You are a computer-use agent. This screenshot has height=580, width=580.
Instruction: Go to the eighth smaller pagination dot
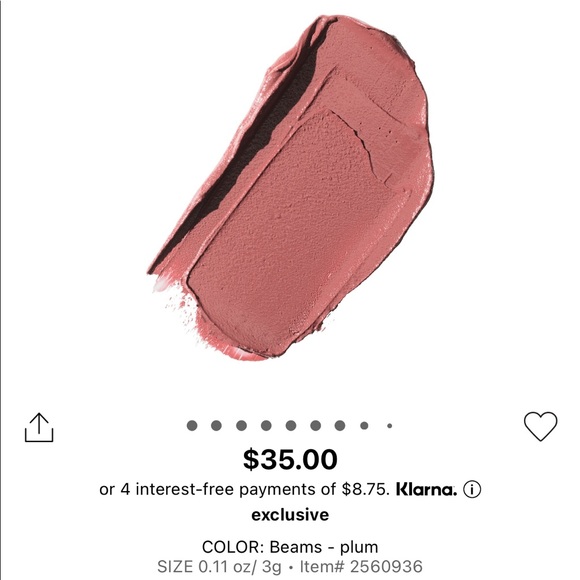tap(364, 426)
